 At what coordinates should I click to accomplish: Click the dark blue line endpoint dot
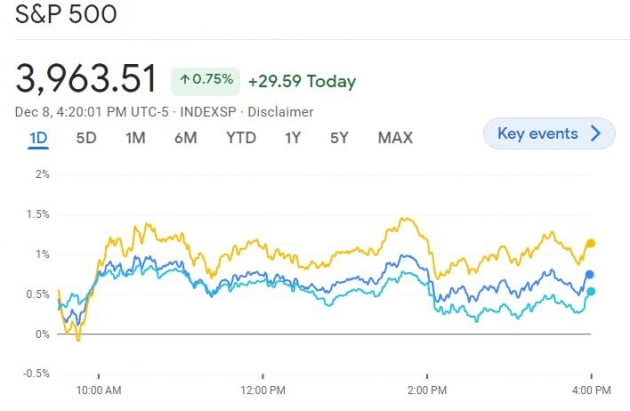[590, 274]
